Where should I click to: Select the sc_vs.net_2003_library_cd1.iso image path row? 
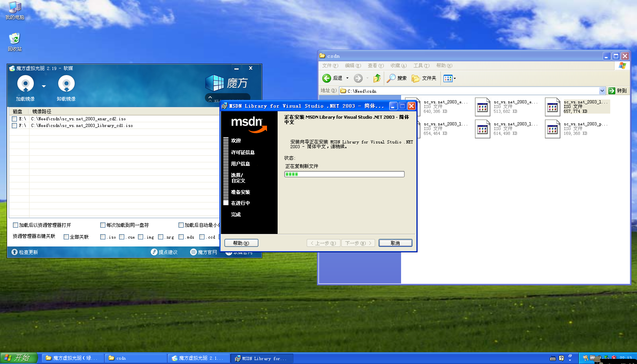tap(82, 125)
